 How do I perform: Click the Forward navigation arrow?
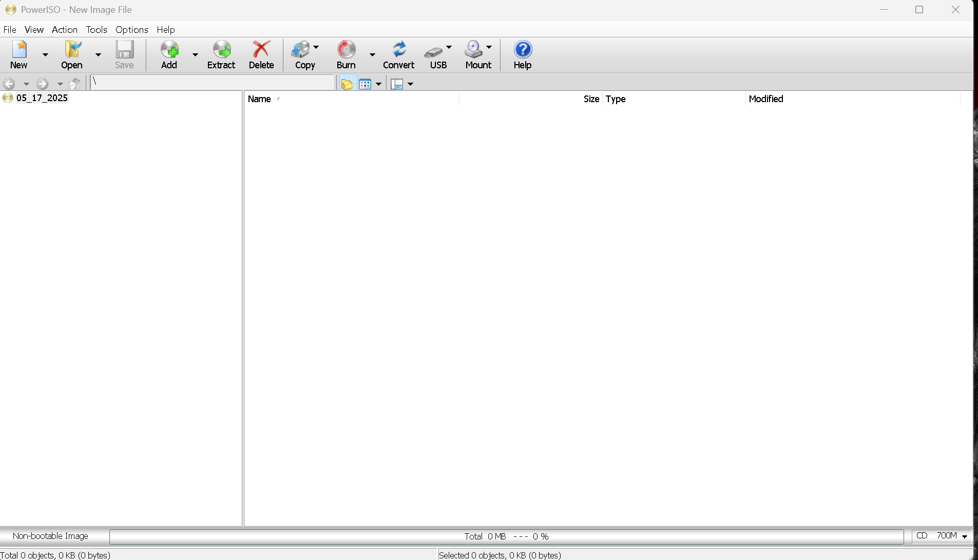[x=43, y=84]
